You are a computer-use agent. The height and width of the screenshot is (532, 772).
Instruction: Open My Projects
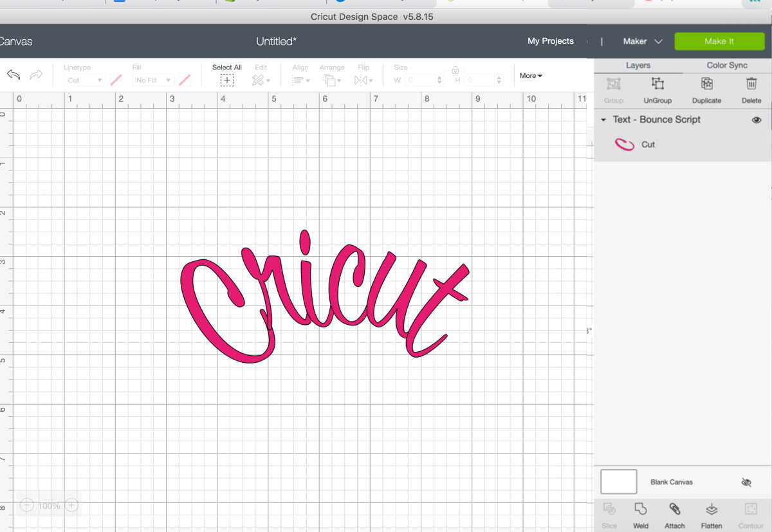pyautogui.click(x=551, y=41)
